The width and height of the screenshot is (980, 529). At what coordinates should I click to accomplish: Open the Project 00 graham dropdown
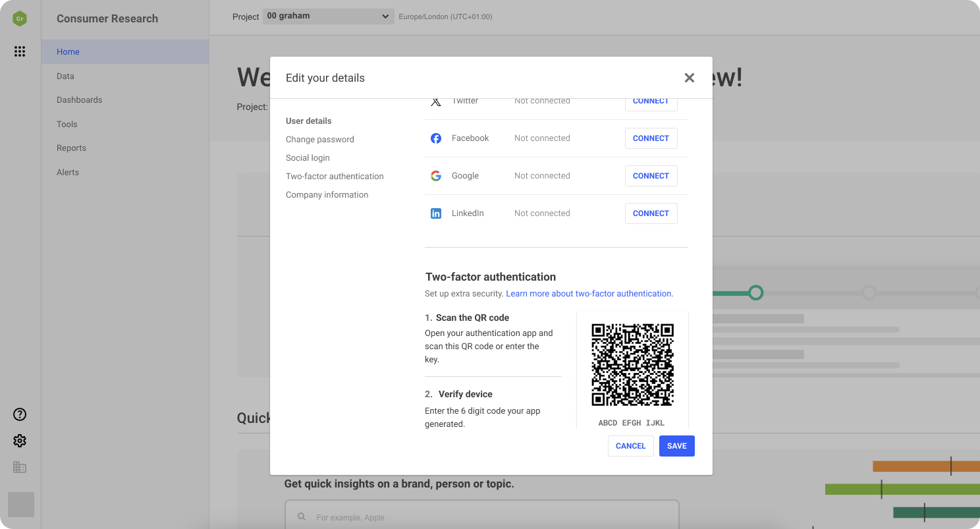[x=328, y=16]
